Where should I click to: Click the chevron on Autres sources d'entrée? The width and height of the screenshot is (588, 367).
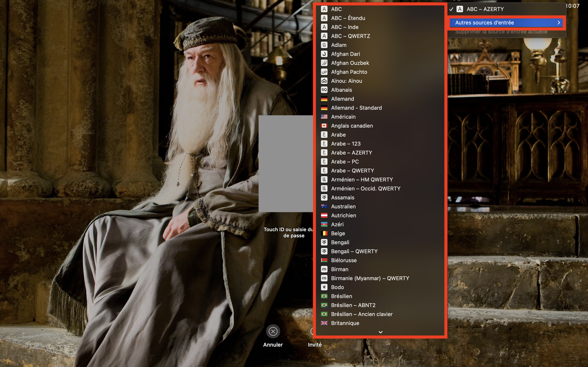[559, 23]
